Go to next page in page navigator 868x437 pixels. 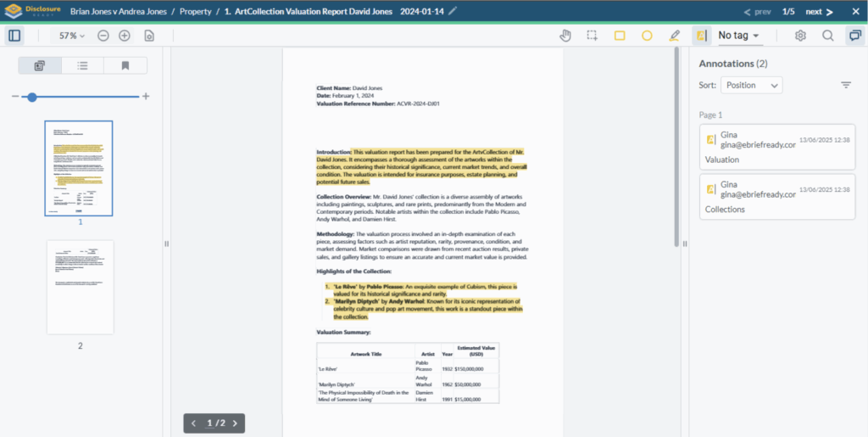(x=235, y=423)
